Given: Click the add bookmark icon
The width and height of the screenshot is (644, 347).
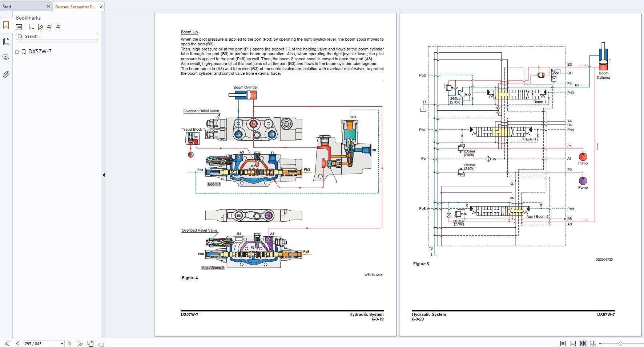Looking at the screenshot, I should point(31,27).
